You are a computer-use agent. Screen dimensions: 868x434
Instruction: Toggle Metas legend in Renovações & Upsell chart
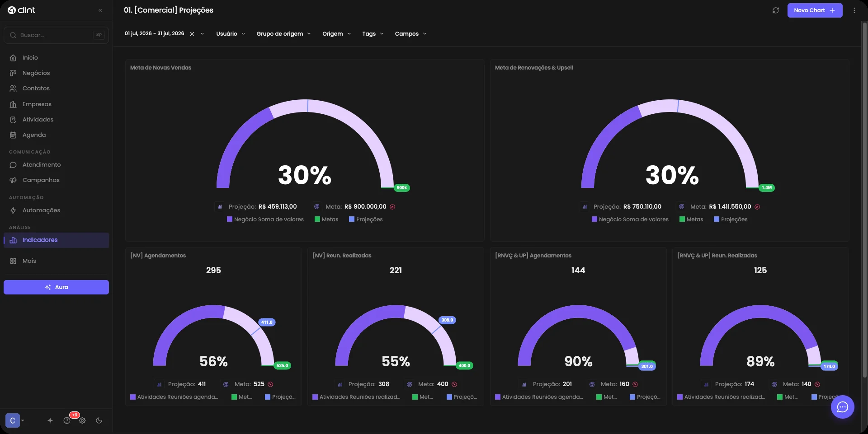pos(691,219)
